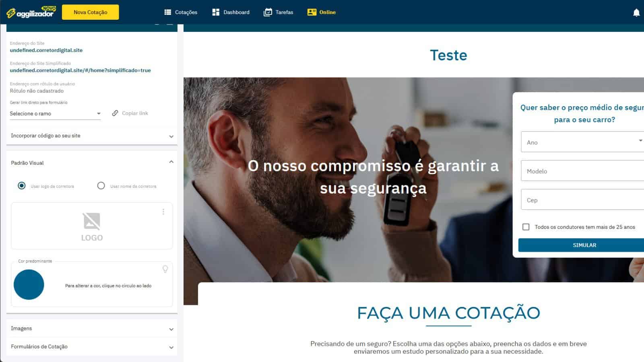The width and height of the screenshot is (644, 362).
Task: Open the notifications bell
Action: (x=636, y=12)
